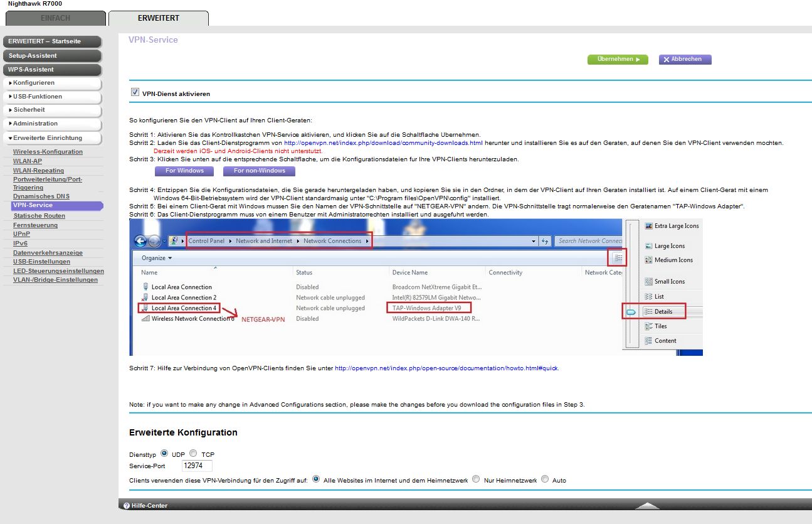The width and height of the screenshot is (812, 524).
Task: Expand the USB-Funktionen menu
Action: 53,97
